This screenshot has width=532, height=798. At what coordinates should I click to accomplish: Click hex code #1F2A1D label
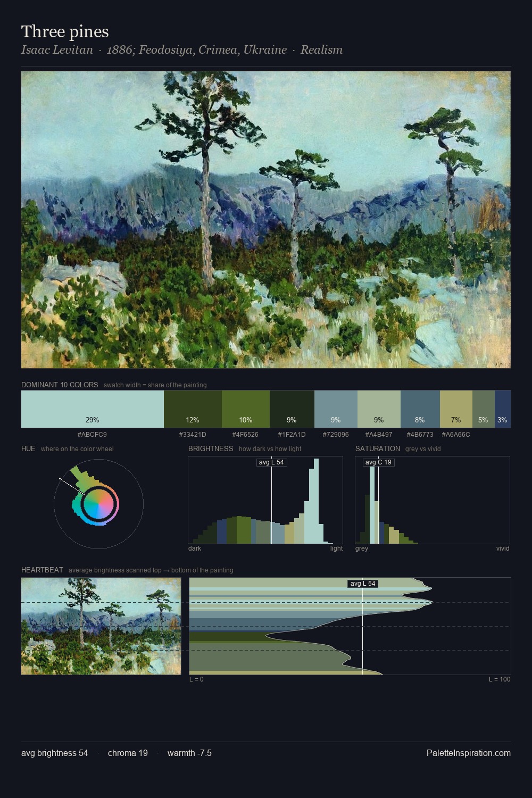click(x=292, y=435)
